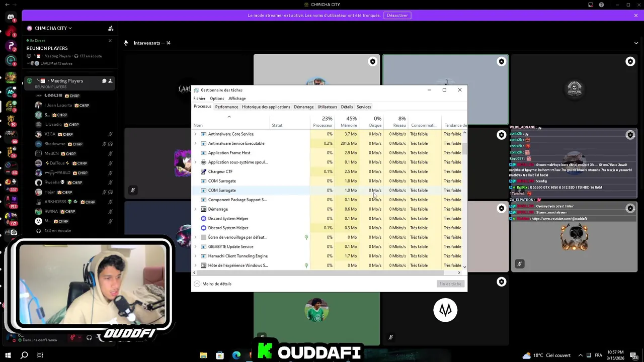The image size is (644, 362).
Task: Collapse the Intervenants section chevron
Action: (636, 43)
